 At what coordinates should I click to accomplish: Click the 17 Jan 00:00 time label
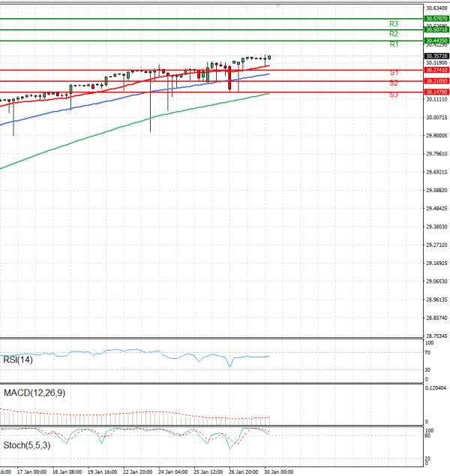31,472
